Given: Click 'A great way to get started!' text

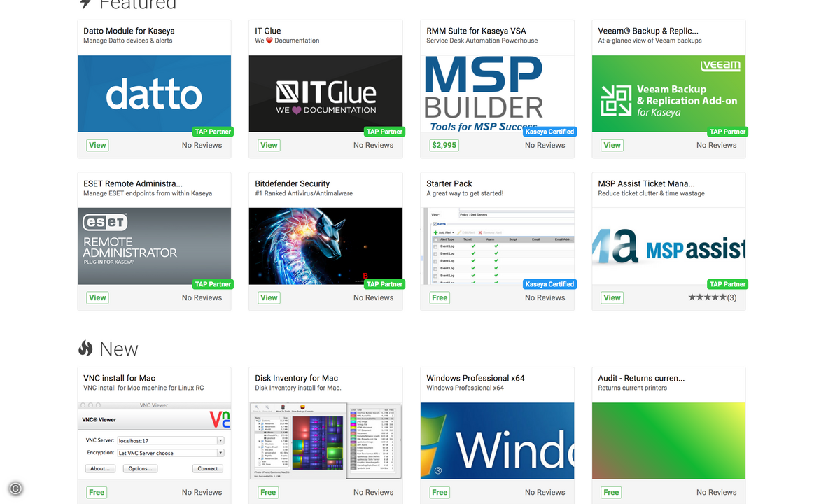Looking at the screenshot, I should click(465, 193).
